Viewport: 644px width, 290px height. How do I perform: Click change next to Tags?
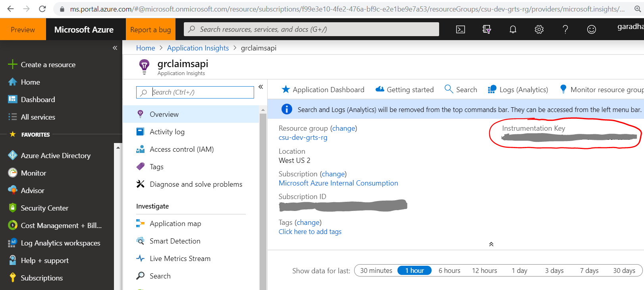[x=308, y=222]
